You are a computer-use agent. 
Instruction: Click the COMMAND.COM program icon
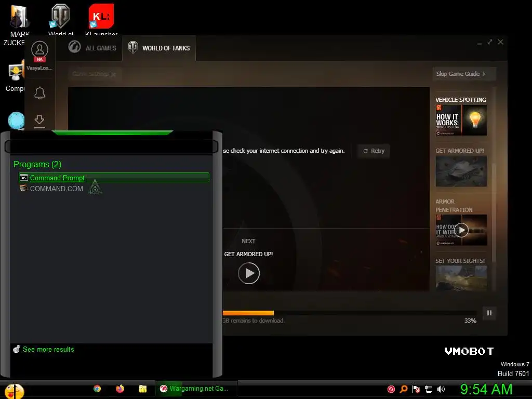pyautogui.click(x=24, y=188)
